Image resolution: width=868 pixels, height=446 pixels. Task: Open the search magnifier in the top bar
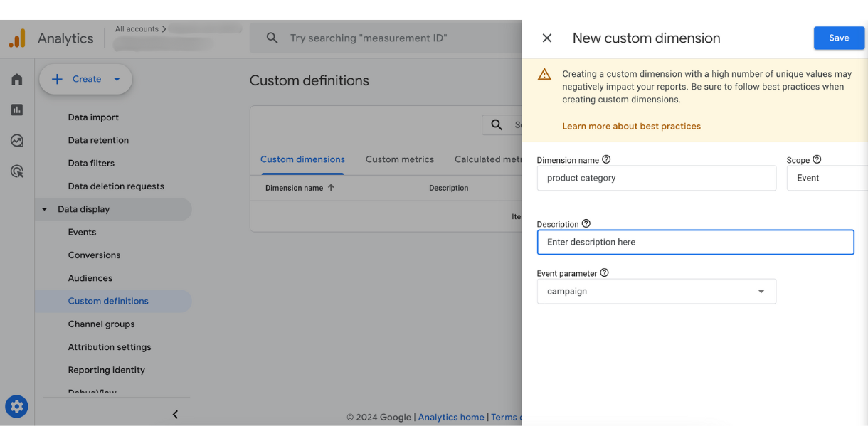click(x=272, y=37)
